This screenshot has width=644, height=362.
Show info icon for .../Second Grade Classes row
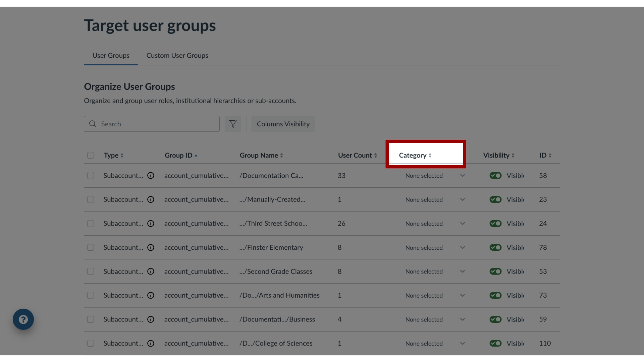(x=151, y=271)
